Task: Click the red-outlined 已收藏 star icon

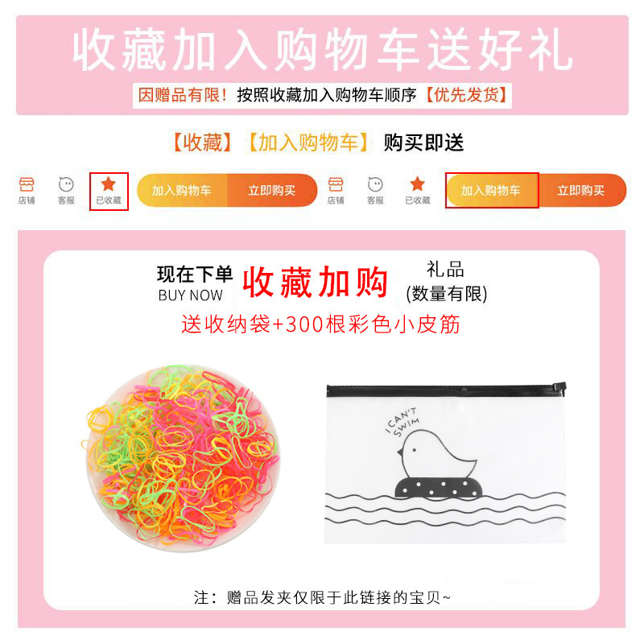Action: 109,192
